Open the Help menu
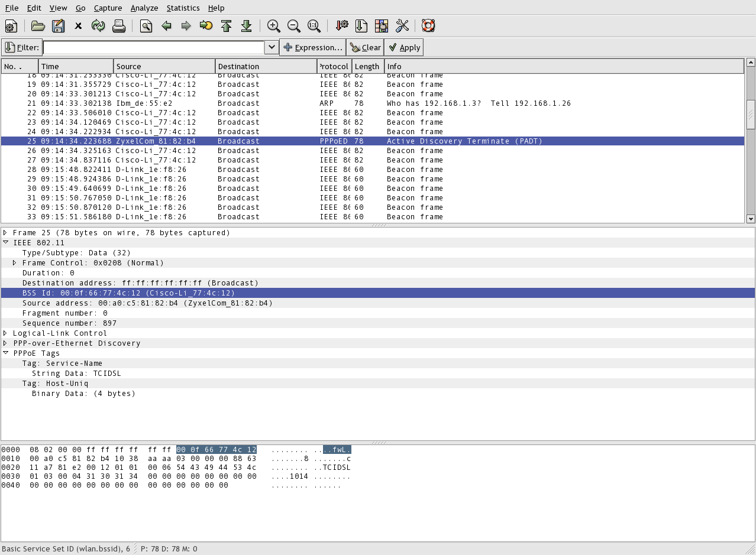This screenshot has width=756, height=555. coord(217,8)
